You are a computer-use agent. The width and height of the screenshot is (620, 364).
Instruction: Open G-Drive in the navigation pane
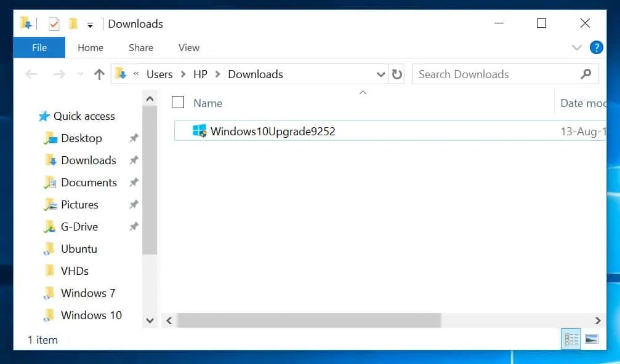coord(79,227)
